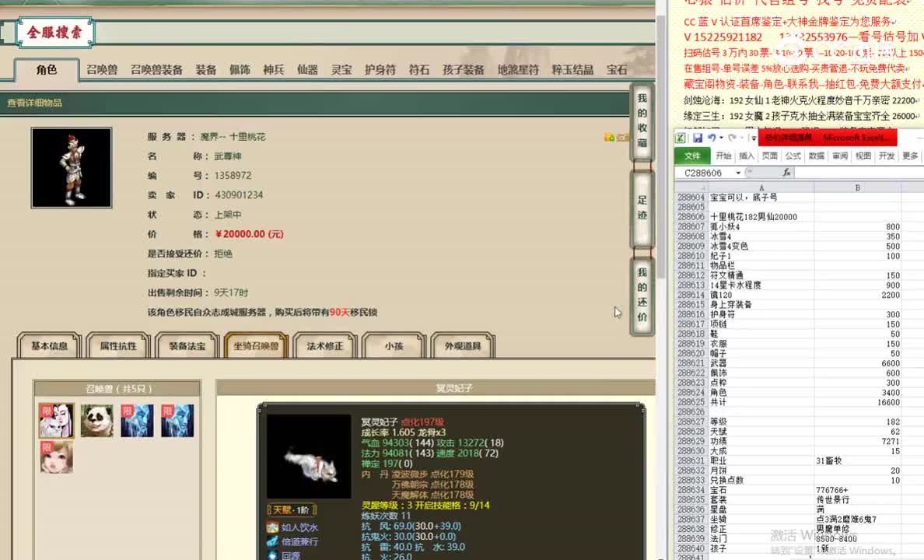Screen dimensions: 924x560
Task: Open the 属性抗性 detail tab
Action: click(x=117, y=346)
